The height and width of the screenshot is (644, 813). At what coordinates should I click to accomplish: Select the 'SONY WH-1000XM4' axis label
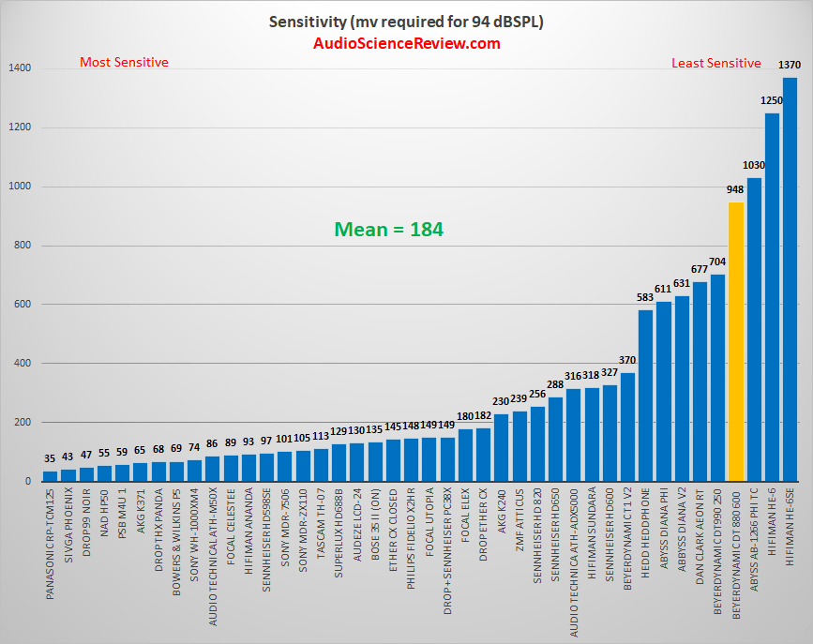pyautogui.click(x=194, y=534)
